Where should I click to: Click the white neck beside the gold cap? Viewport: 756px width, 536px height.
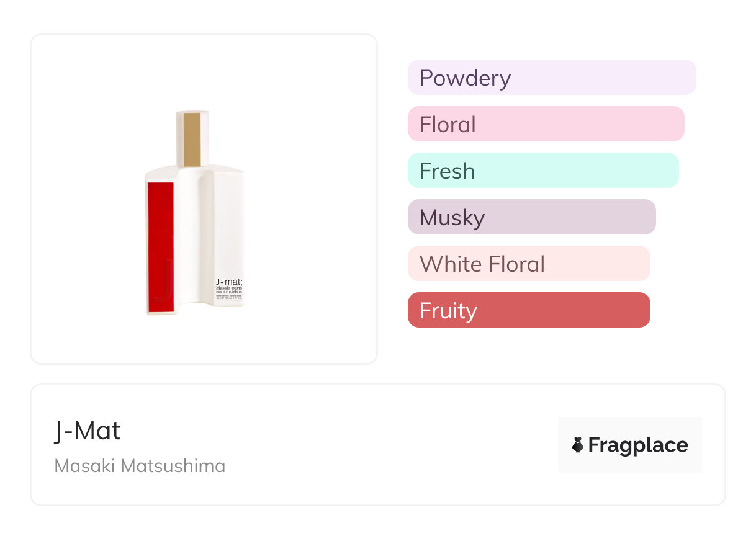[x=181, y=140]
